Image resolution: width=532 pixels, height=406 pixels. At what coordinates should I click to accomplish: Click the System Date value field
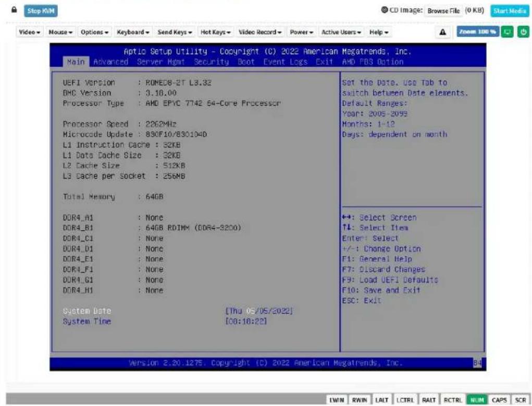[259, 311]
